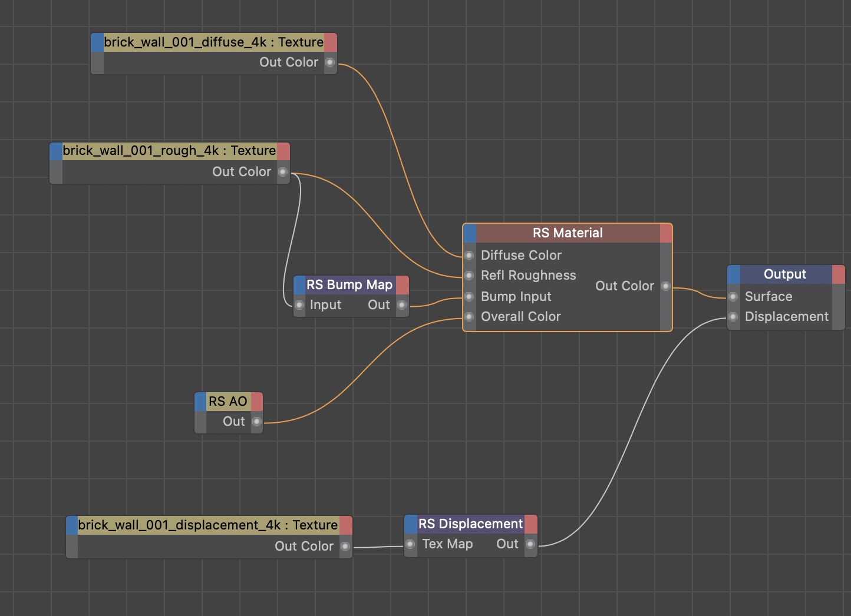
Task: Expand blue input corner of Output node
Action: [734, 274]
